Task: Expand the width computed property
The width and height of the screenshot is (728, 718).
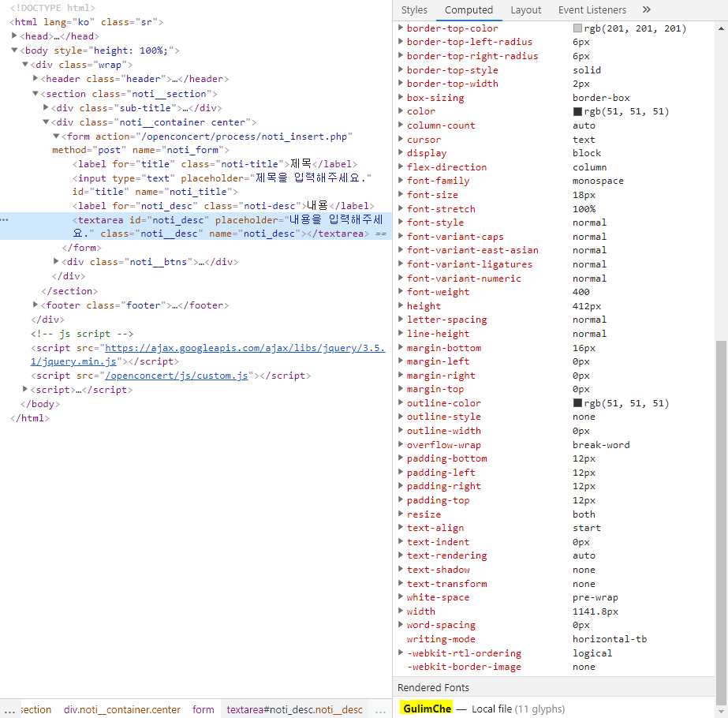Action: pos(400,610)
